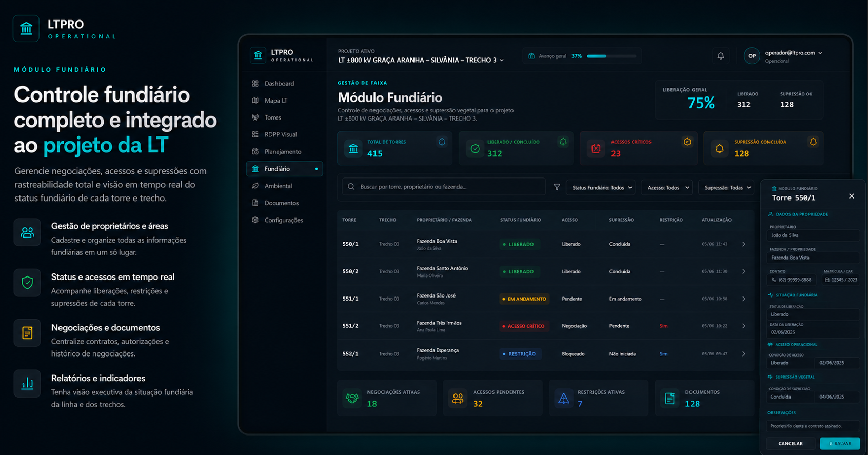Click bell icon on Supressão Concluída card
The height and width of the screenshot is (455, 868).
[813, 142]
